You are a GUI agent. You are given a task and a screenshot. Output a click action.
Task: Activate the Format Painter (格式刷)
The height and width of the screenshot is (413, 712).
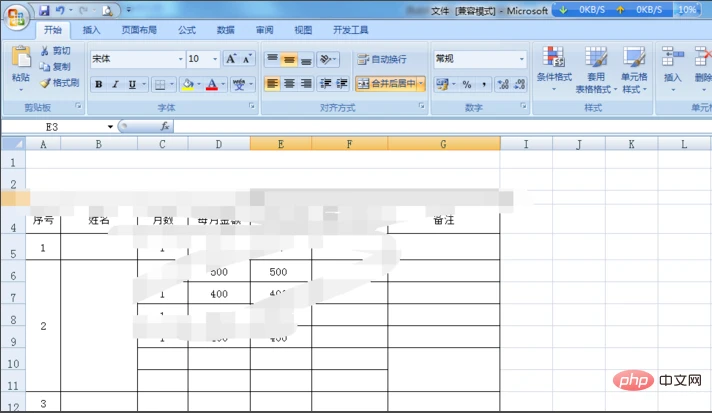pos(59,83)
